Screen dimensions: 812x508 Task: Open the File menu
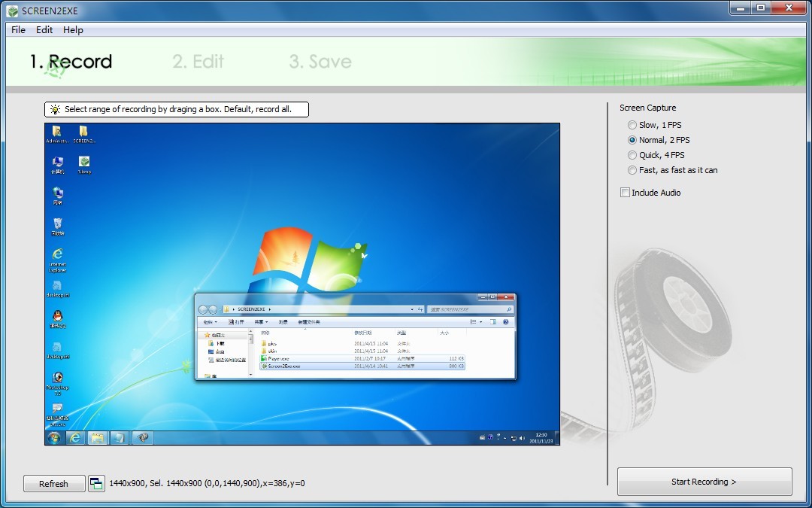pos(18,30)
